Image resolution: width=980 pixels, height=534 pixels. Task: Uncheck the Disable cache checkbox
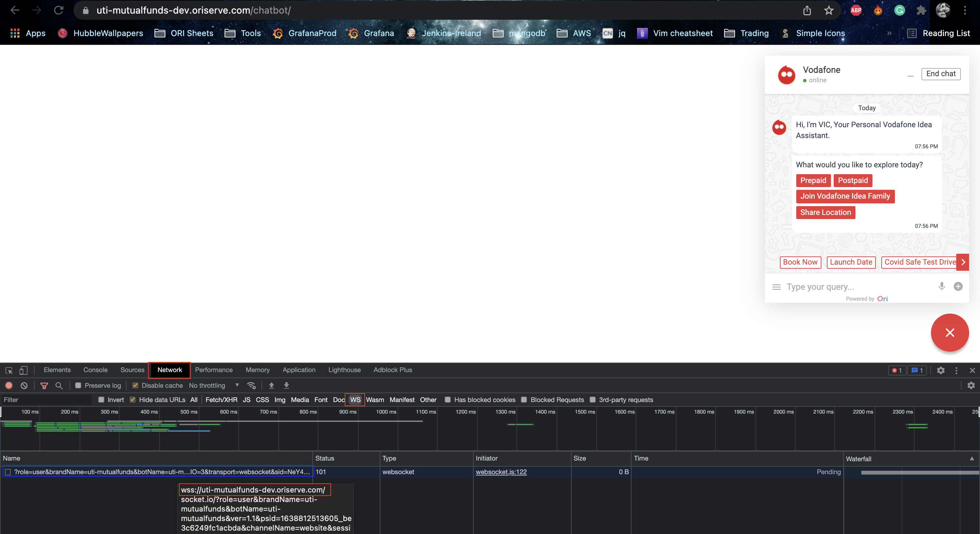(135, 385)
